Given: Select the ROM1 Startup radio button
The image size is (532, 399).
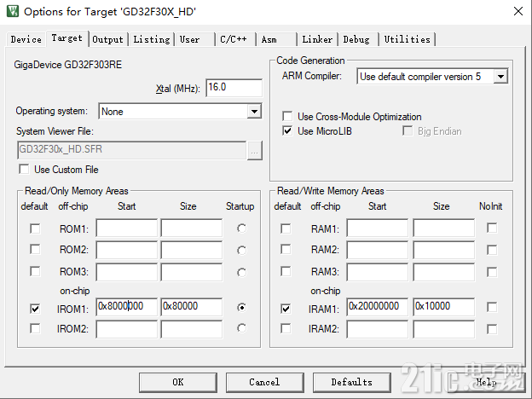Looking at the screenshot, I should 241,228.
